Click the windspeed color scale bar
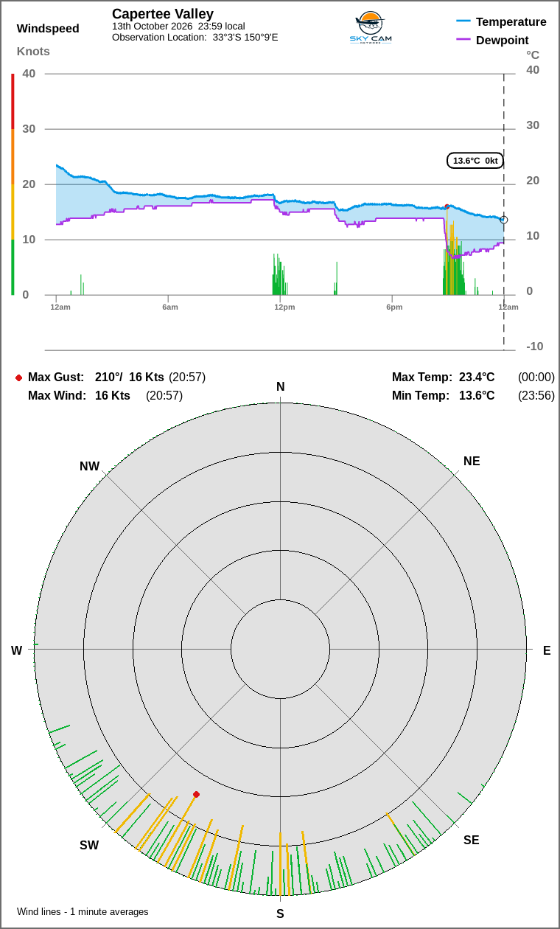 pyautogui.click(x=13, y=184)
